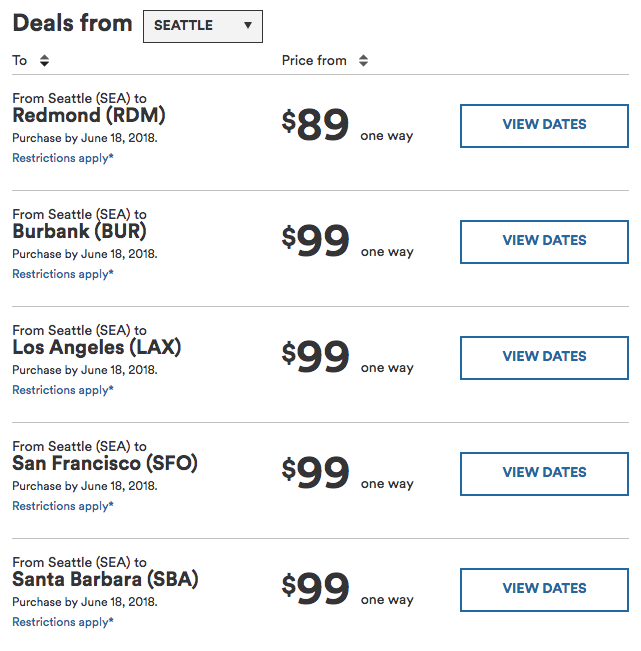This screenshot has width=641, height=651.
Task: View dates for the Santa Barbara (SBA) deal
Action: tap(544, 589)
